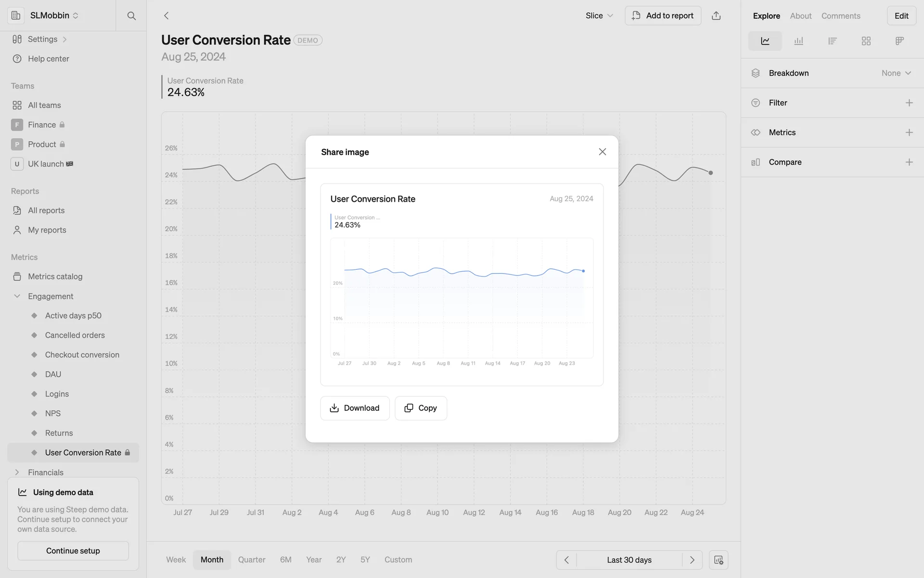Select the bar chart view icon

(x=798, y=41)
